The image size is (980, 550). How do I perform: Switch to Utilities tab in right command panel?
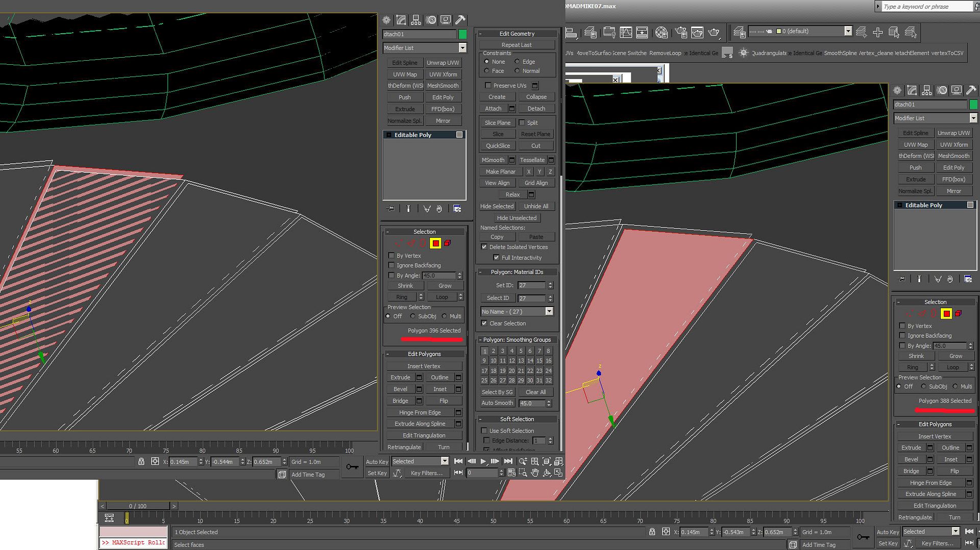point(971,90)
